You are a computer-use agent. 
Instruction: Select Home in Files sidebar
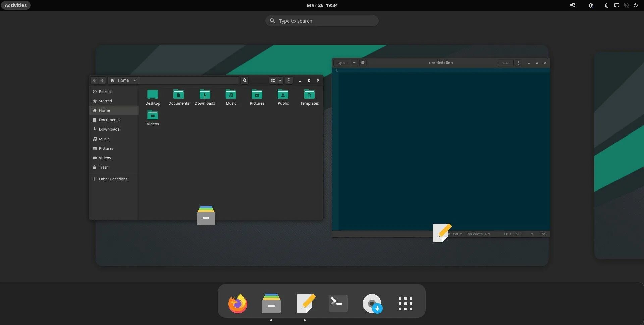(114, 110)
